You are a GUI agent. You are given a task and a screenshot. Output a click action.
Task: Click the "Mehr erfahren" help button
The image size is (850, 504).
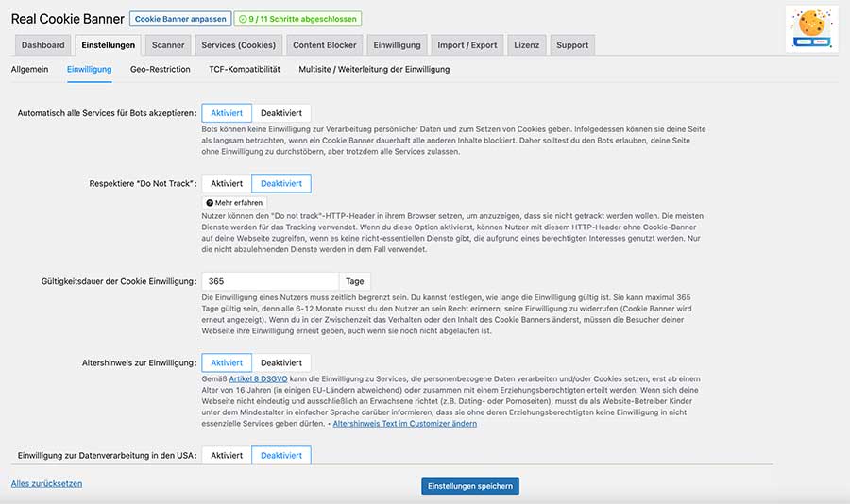[235, 202]
